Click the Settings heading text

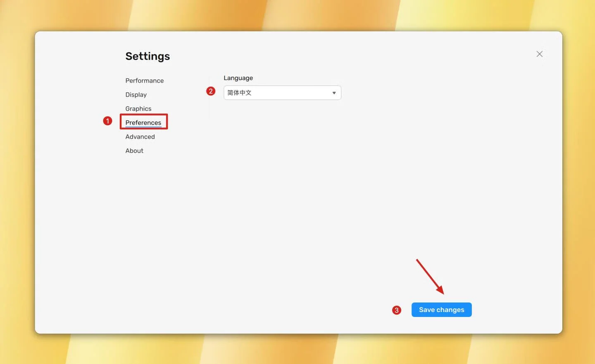[148, 56]
